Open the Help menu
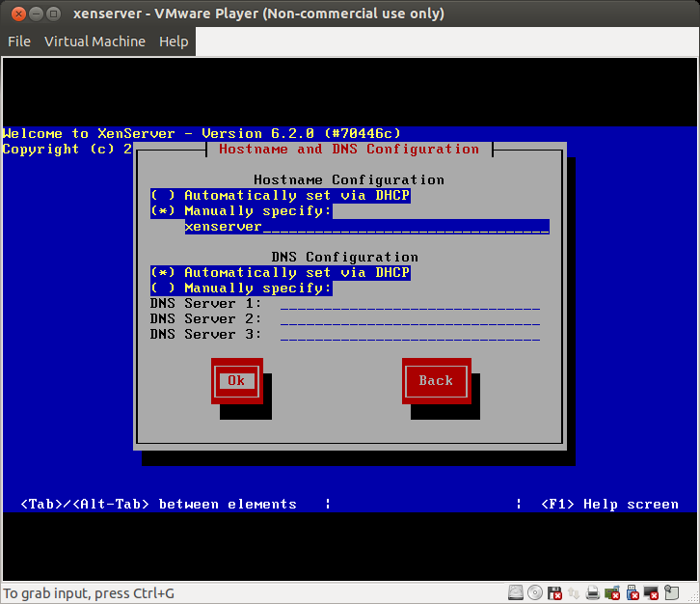 [174, 41]
